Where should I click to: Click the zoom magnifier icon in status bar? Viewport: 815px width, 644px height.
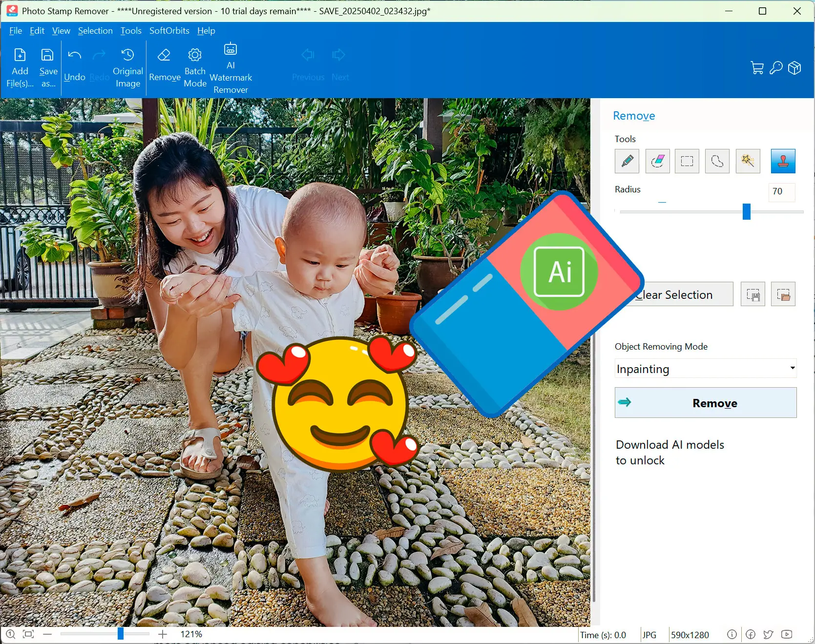pyautogui.click(x=10, y=634)
